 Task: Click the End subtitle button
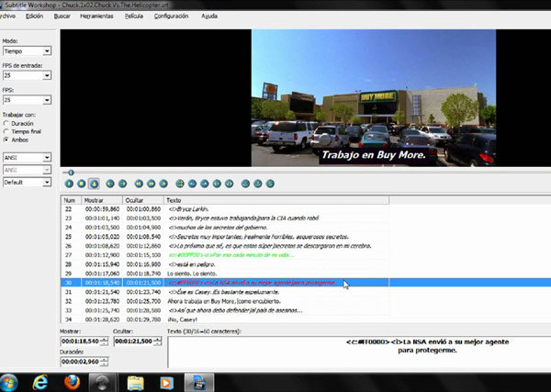pos(229,184)
